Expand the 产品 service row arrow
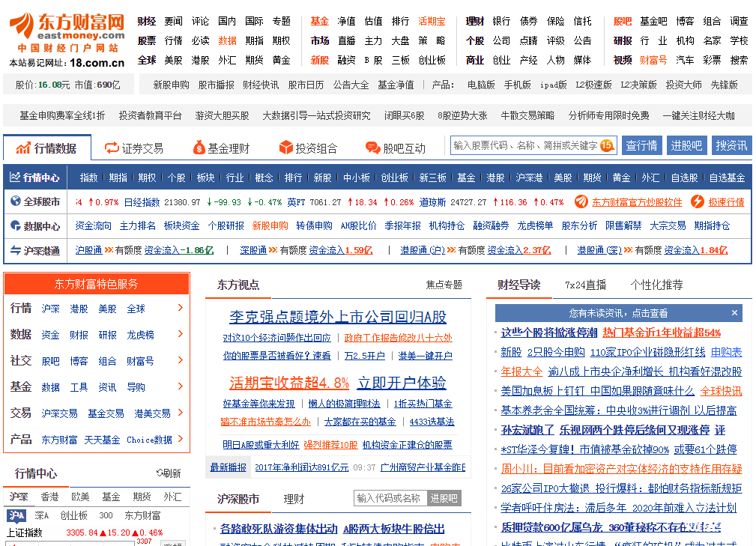The image size is (756, 546). (x=181, y=439)
